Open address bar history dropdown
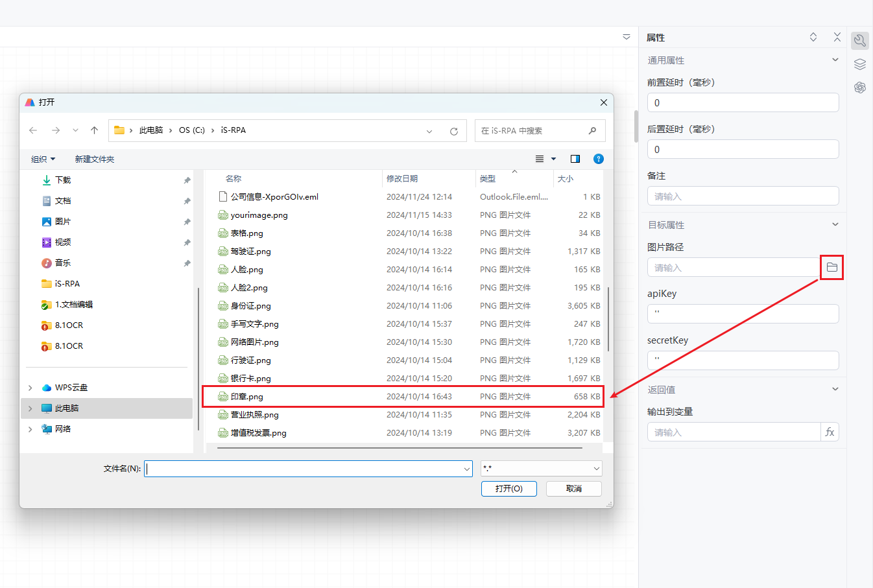873x588 pixels. point(429,131)
